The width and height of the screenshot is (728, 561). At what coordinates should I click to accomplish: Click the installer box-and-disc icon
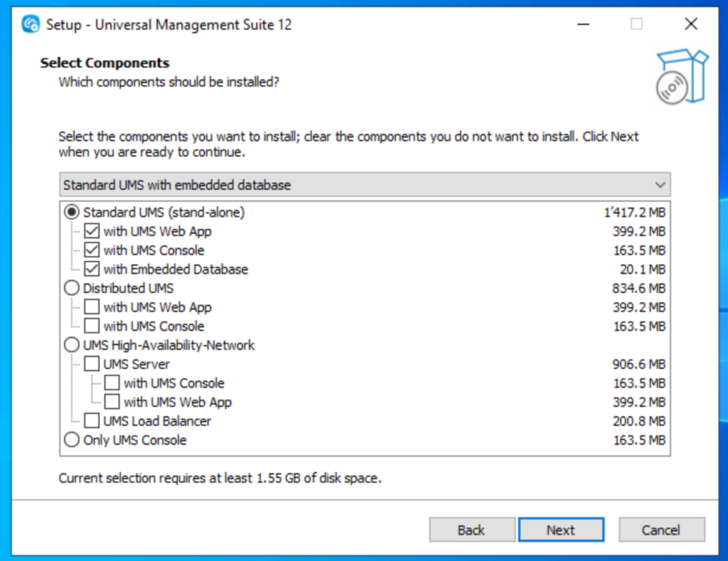(x=681, y=78)
